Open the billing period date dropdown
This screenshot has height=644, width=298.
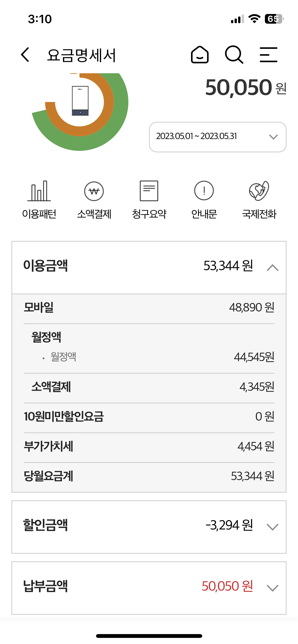pos(218,137)
